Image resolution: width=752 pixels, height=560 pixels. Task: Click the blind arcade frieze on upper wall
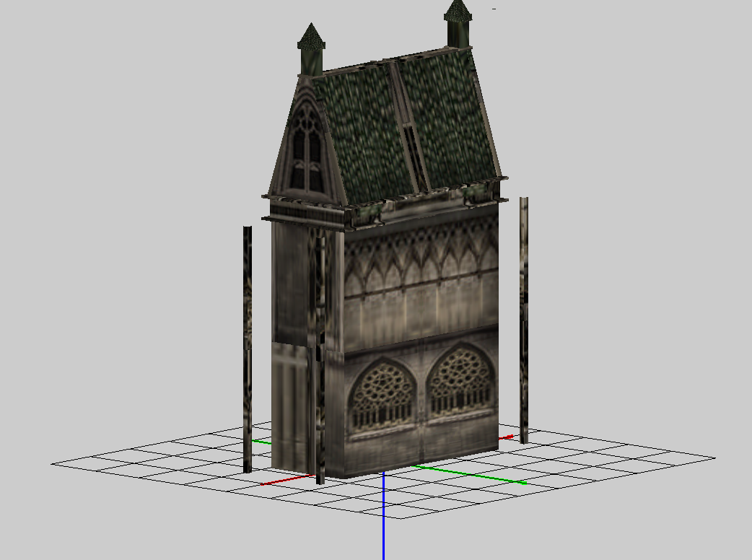pyautogui.click(x=421, y=259)
